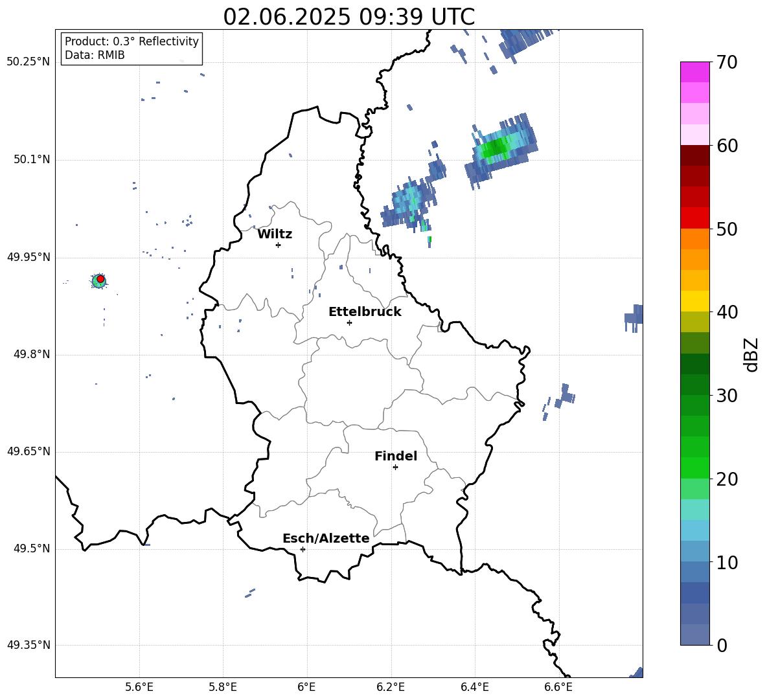Click the colorbar tick value 20
This screenshot has height=700, width=767.
(x=727, y=479)
